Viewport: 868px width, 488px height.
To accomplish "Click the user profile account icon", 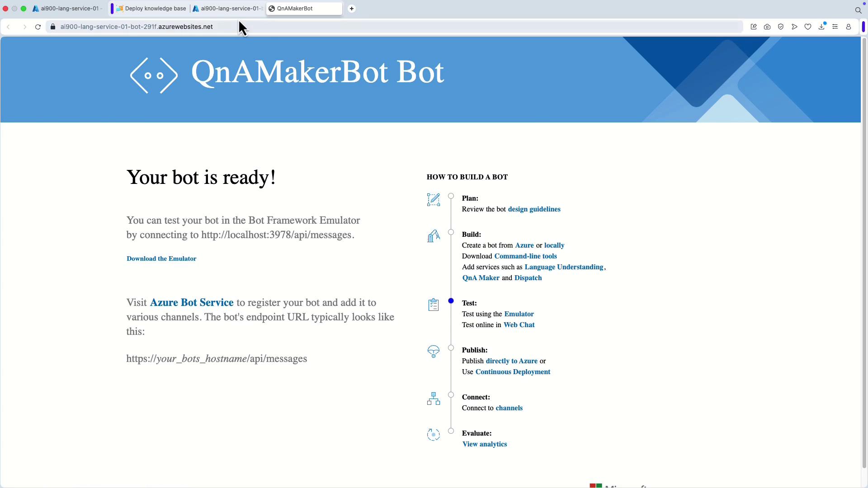I will (x=849, y=27).
